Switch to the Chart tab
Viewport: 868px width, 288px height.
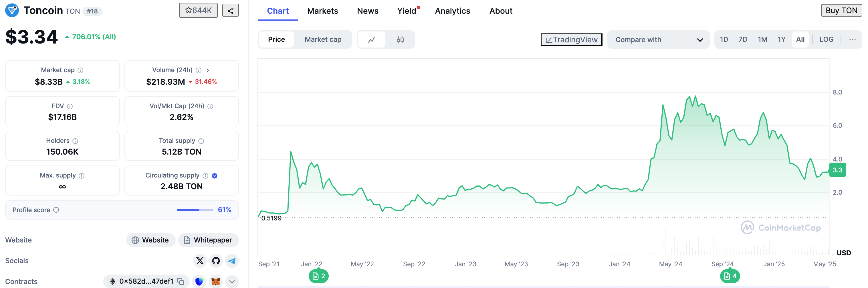[278, 11]
